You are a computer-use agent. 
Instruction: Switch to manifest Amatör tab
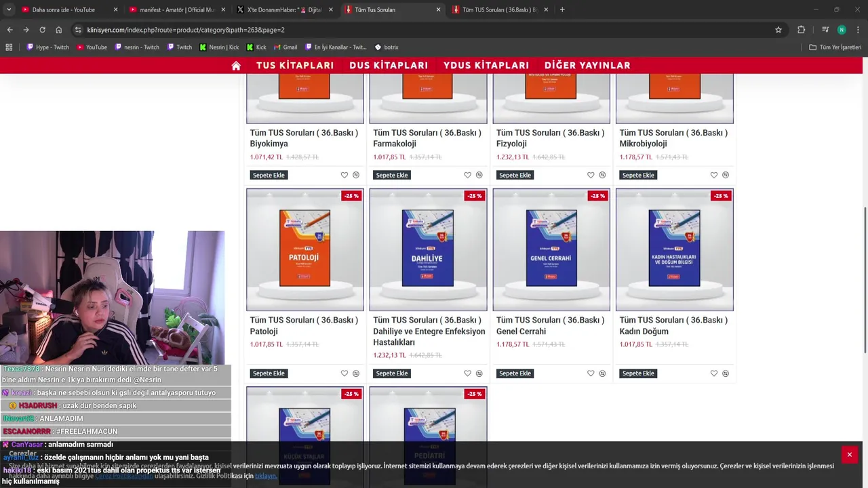coord(176,9)
